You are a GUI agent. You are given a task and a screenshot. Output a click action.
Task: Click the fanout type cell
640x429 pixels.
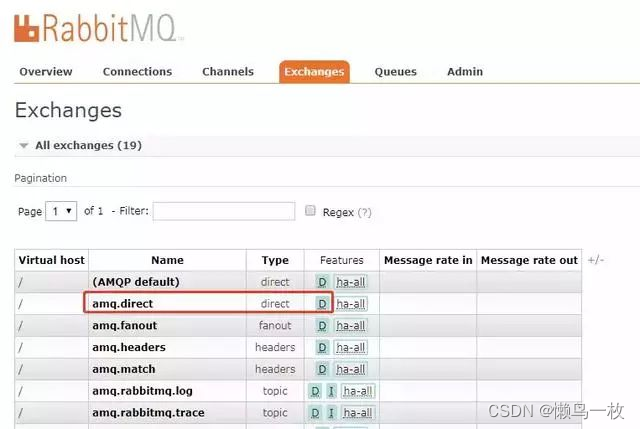tap(275, 326)
